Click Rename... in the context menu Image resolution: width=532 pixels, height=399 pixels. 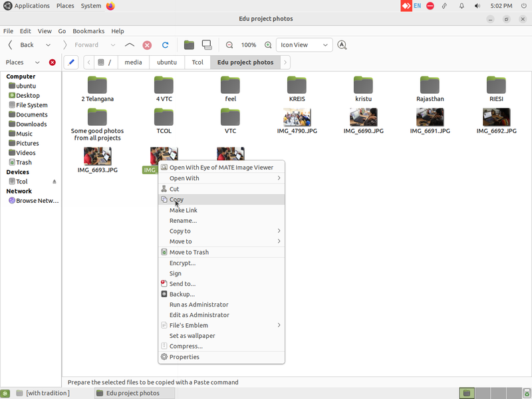(x=221, y=221)
